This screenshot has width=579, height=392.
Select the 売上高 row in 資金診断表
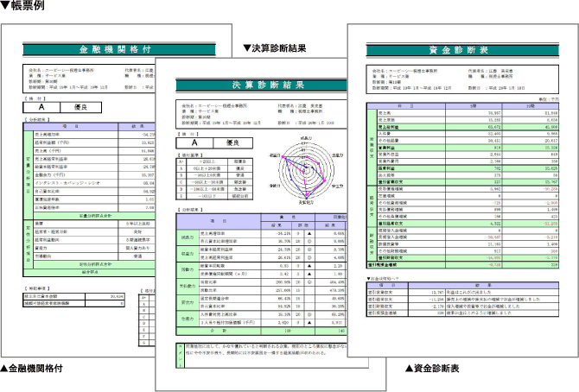point(468,113)
